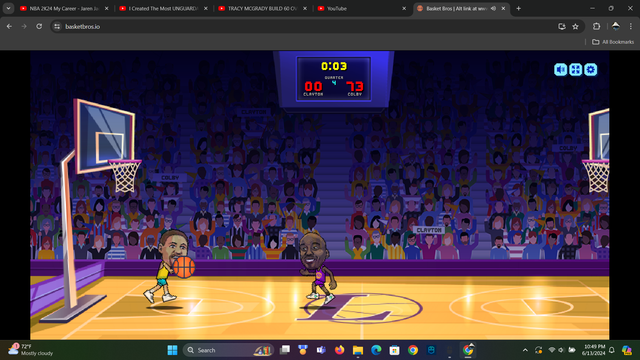
Task: Go back to the previous page
Action: point(9,27)
